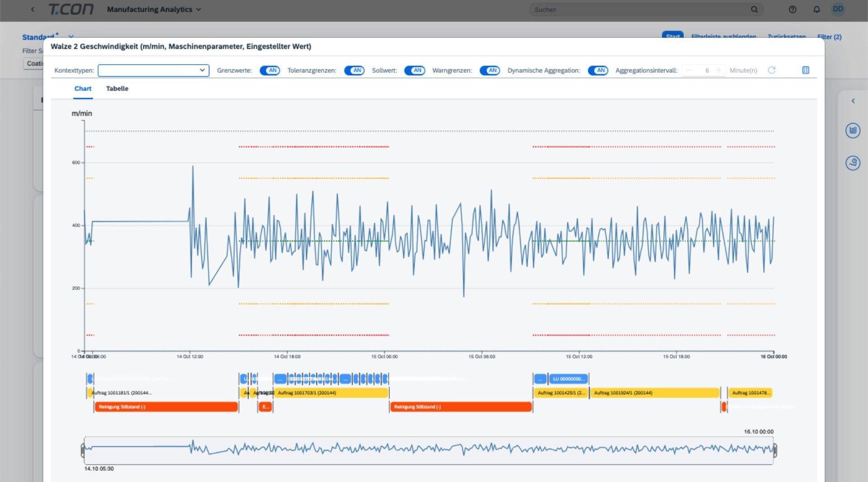The width and height of the screenshot is (868, 482).
Task: Click the orange Reinigung Stillstand bar
Action: [166, 407]
